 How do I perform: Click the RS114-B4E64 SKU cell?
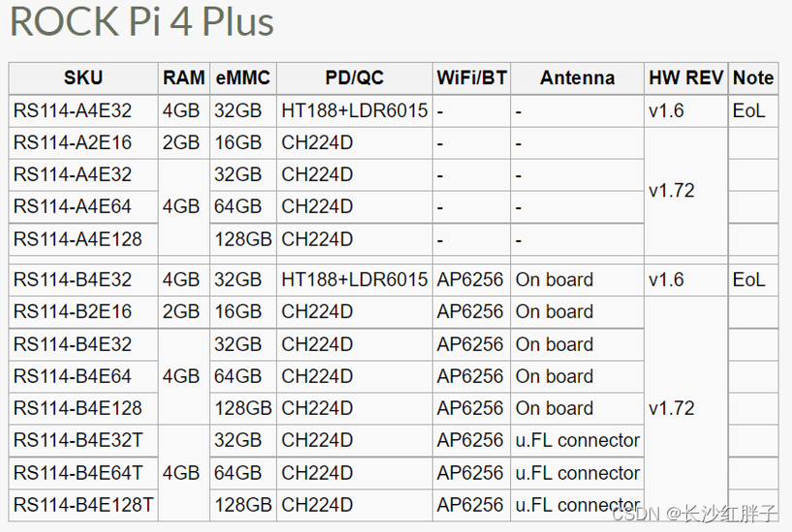point(73,376)
